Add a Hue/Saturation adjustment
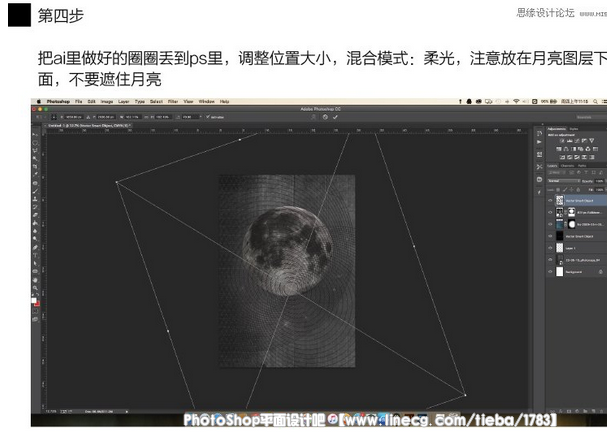Screen dimensions: 607x437 [x=559, y=149]
